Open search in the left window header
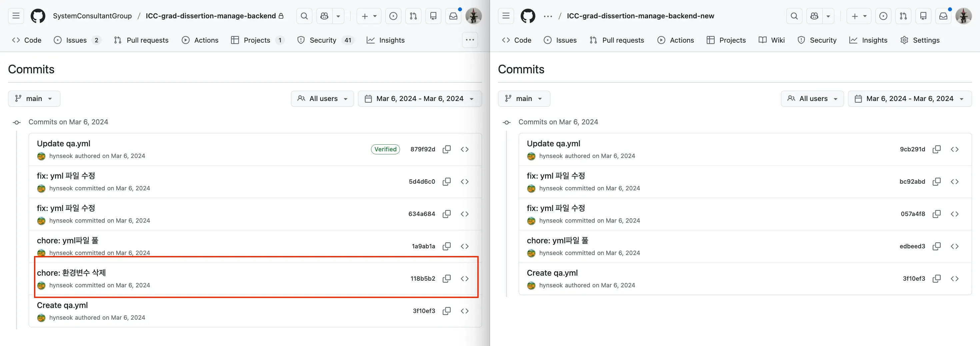This screenshot has height=346, width=980. (x=304, y=16)
